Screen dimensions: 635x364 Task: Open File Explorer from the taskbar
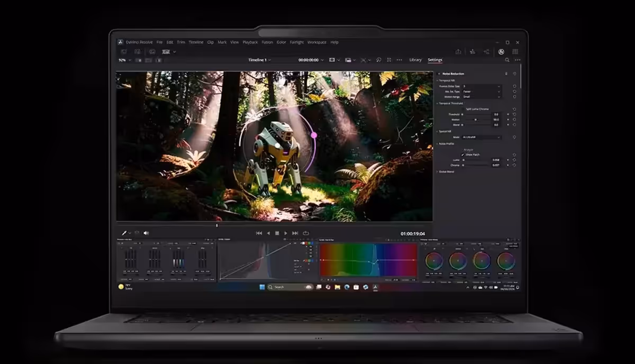point(337,287)
